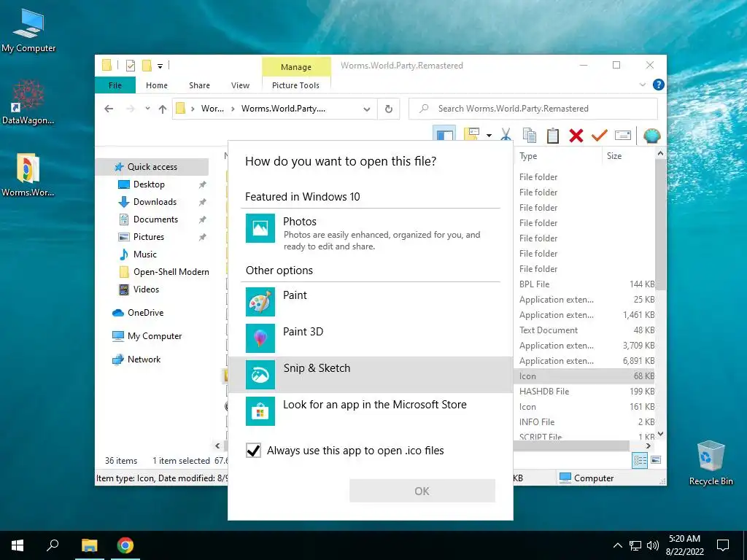Click the Chrome icon on the taskbar
Viewport: 747px width, 560px height.
pyautogui.click(x=125, y=545)
